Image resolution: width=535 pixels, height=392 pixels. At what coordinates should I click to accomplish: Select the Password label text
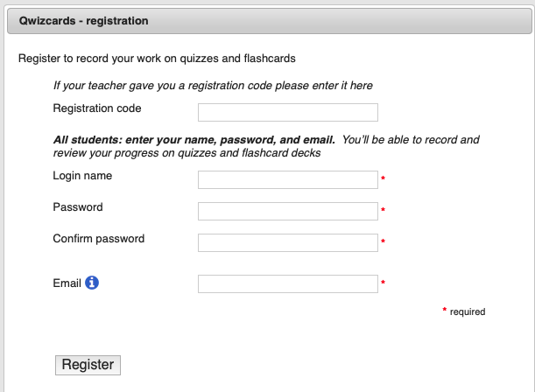coord(78,207)
